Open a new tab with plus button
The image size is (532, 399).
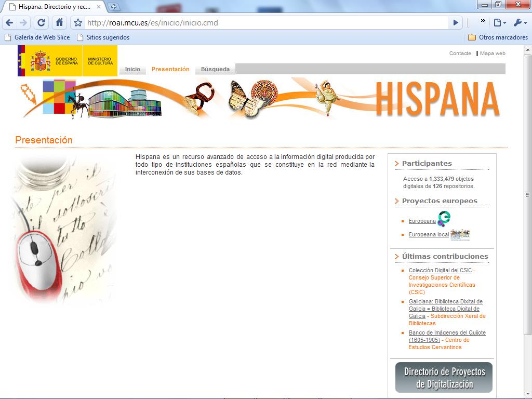tap(114, 6)
